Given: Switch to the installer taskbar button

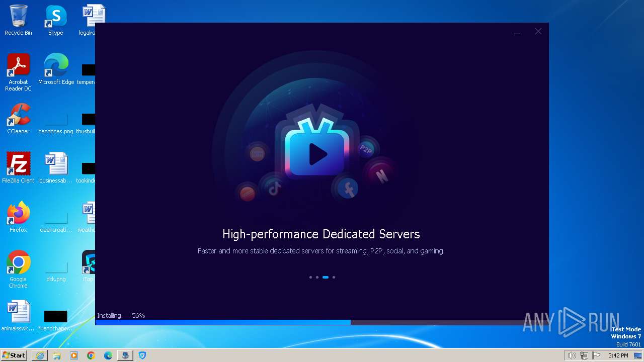Looking at the screenshot, I should click(125, 355).
